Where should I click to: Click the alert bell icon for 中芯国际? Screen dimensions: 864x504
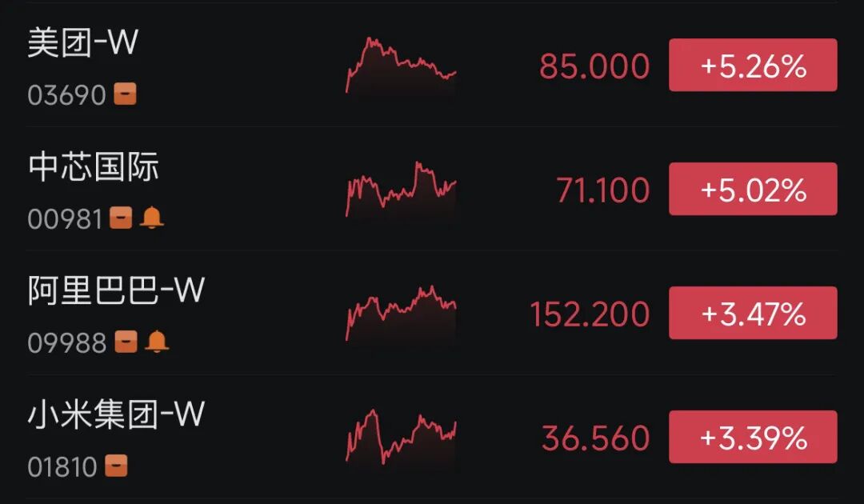(x=151, y=218)
